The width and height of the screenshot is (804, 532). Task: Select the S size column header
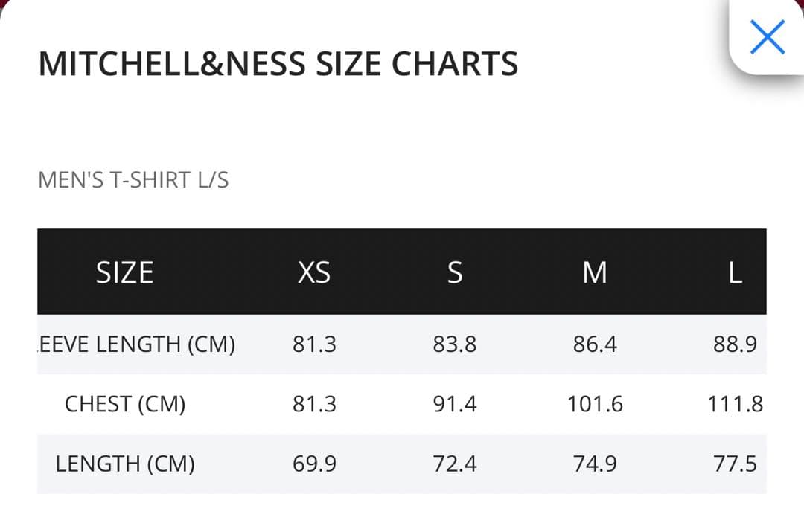pyautogui.click(x=455, y=272)
